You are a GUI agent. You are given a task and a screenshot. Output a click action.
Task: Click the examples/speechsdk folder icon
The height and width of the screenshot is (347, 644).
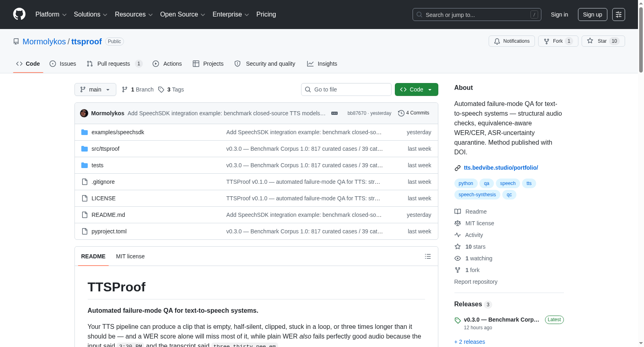(85, 132)
